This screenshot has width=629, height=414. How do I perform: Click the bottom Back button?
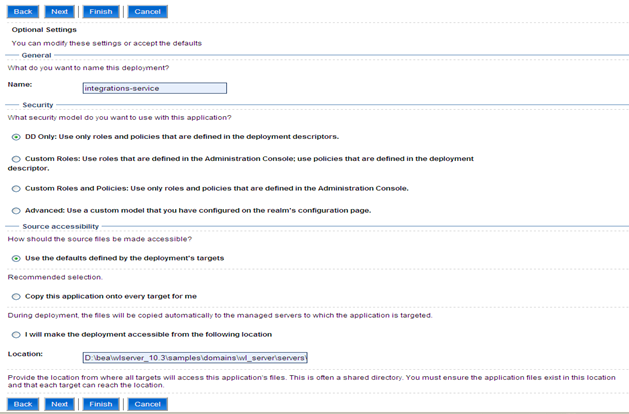coord(23,404)
